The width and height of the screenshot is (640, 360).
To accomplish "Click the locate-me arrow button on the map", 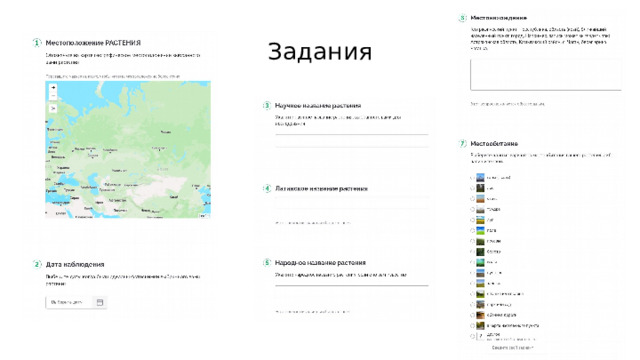I will click(x=53, y=108).
